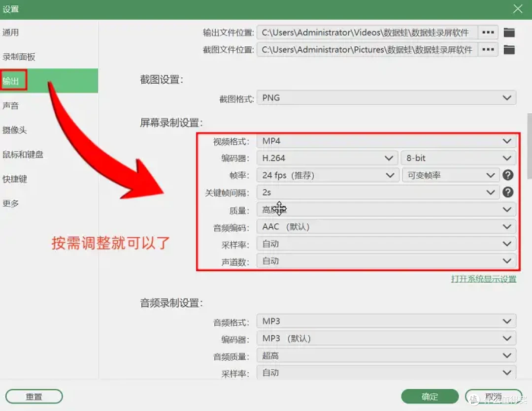Expand the screenshot format PNG dropdown
The image size is (532, 411).
coord(387,97)
